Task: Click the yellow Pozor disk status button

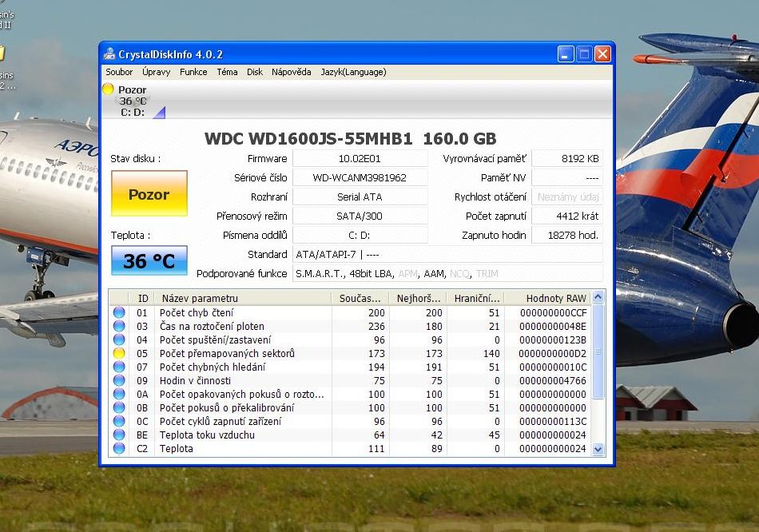Action: pos(149,193)
